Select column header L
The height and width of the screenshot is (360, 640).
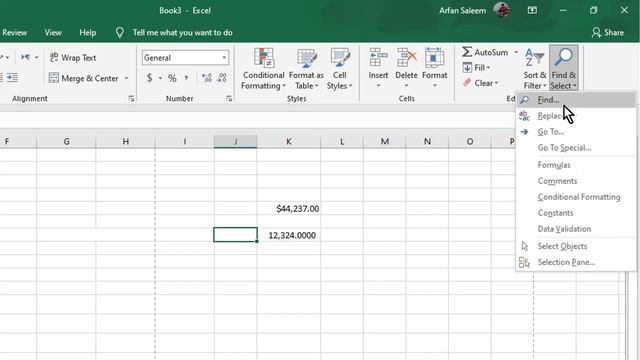pyautogui.click(x=342, y=141)
